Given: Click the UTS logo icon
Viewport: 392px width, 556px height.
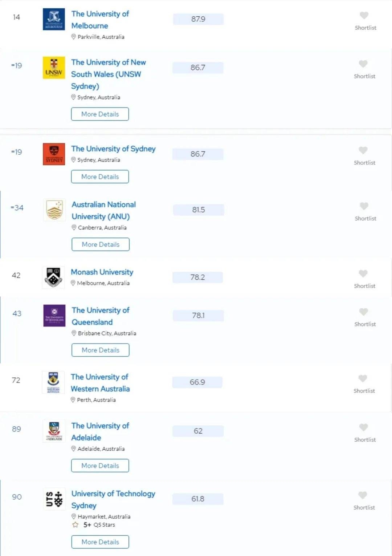Looking at the screenshot, I should [54, 499].
